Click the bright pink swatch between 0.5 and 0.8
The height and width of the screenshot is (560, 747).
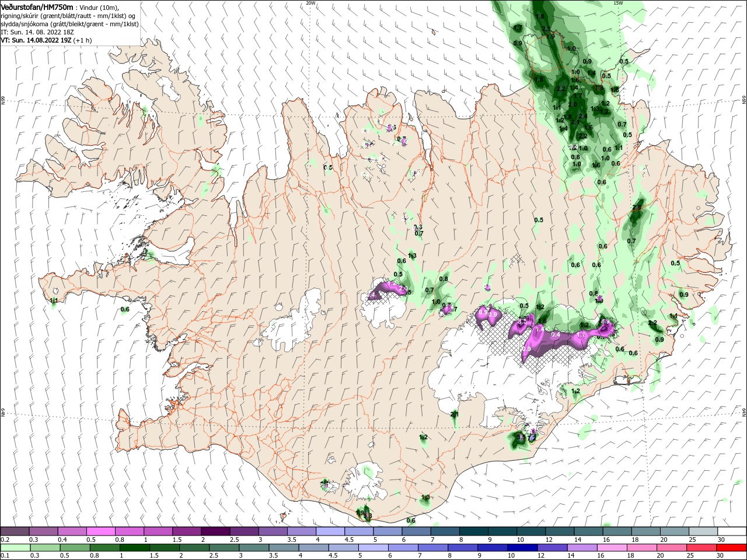100,531
